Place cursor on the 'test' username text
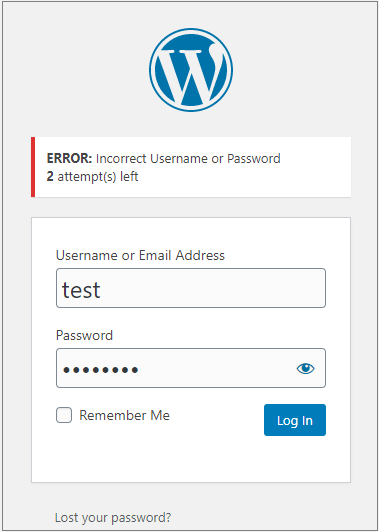 click(x=81, y=290)
